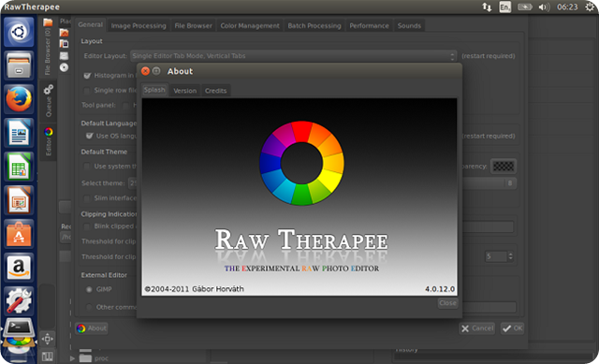
Task: Select the hard drive icon under Places
Action: pos(64,56)
